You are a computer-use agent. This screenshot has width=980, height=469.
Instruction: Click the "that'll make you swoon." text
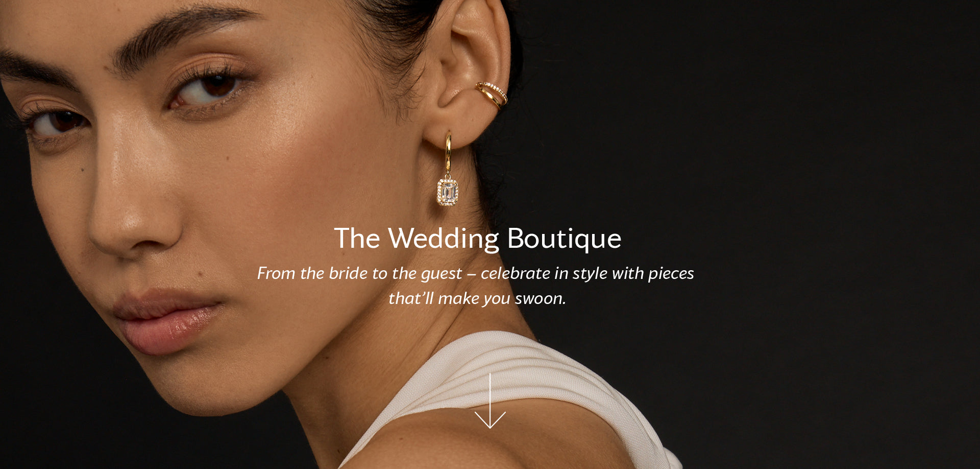point(477,298)
